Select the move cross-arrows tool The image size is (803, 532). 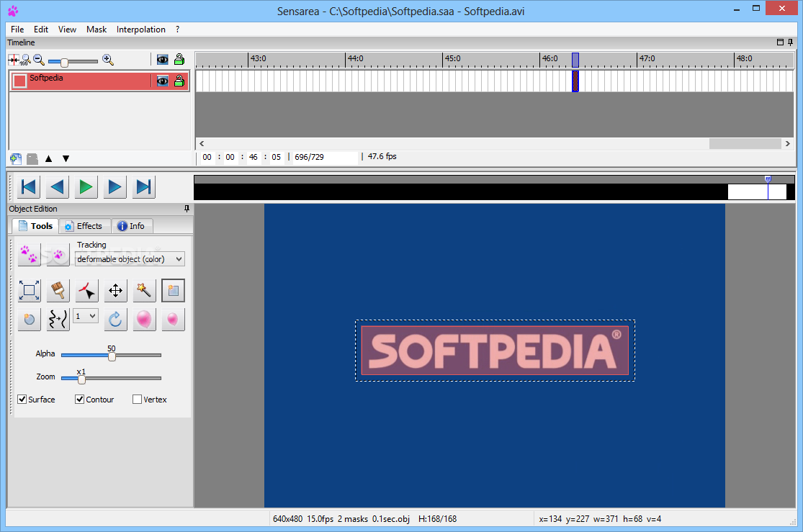click(x=116, y=291)
